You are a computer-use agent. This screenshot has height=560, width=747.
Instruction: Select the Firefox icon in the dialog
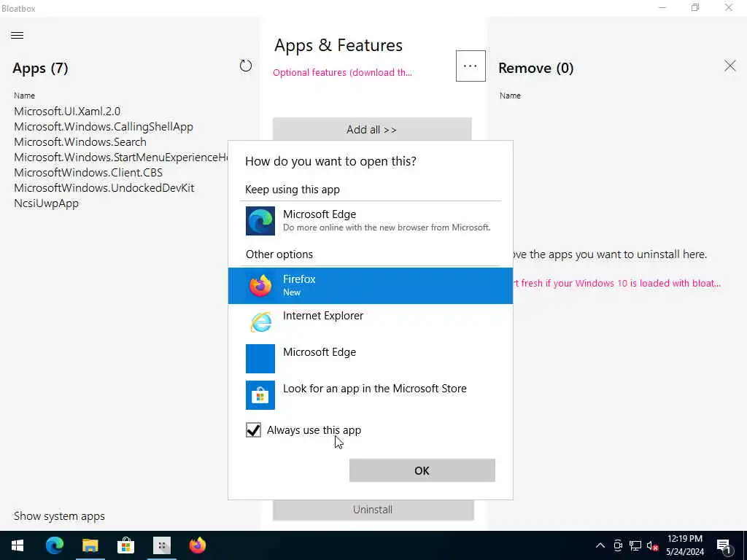(x=260, y=286)
